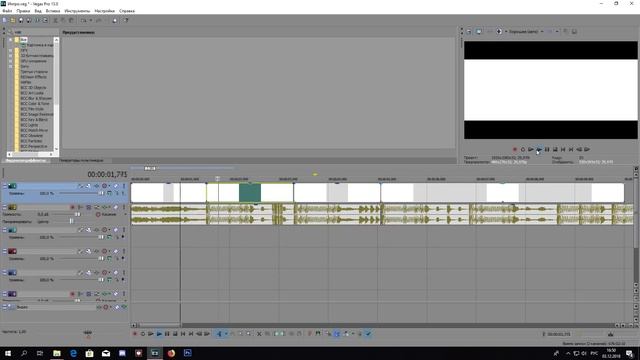Click the Панорамировать pan slider handle
The height and width of the screenshot is (360, 640).
tap(71, 221)
